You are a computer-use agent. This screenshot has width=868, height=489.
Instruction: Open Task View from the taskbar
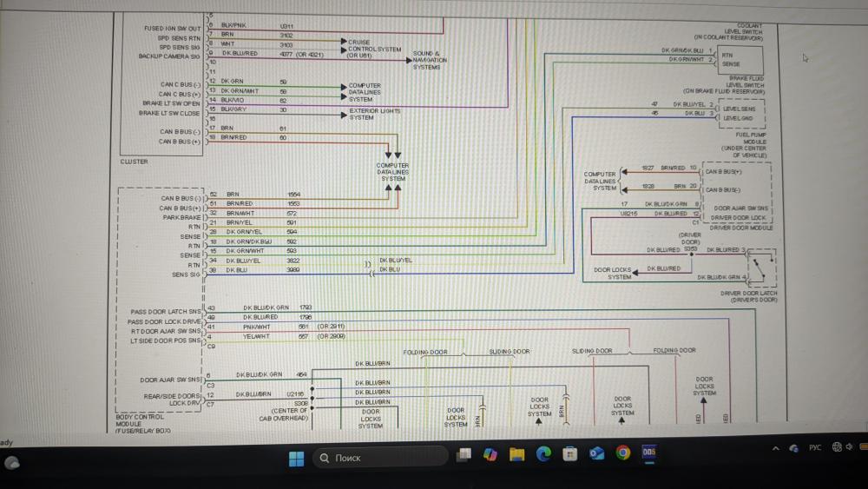pos(464,454)
